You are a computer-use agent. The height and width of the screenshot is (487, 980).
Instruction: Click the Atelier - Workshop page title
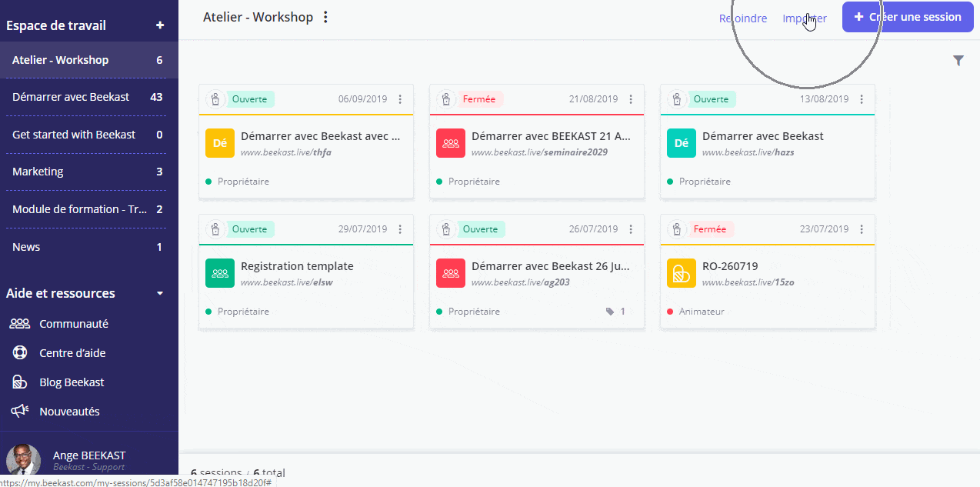(258, 17)
